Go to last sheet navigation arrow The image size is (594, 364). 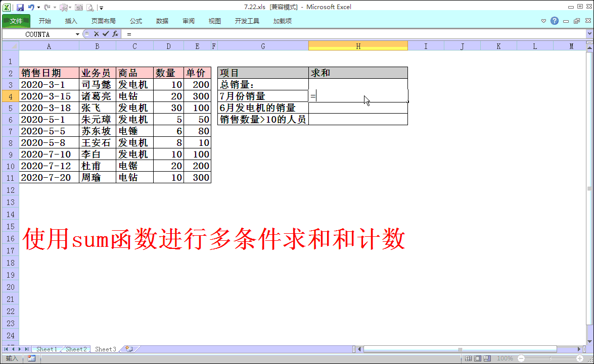pyautogui.click(x=26, y=349)
